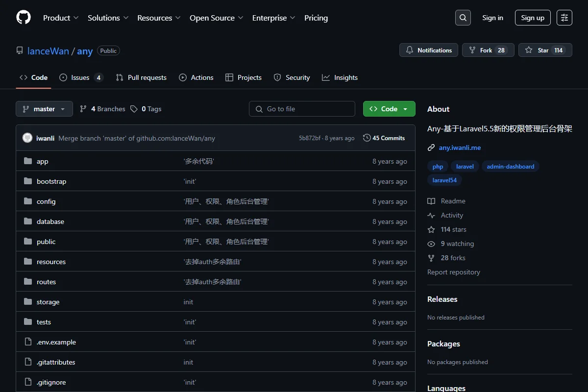Click the appearance settings icon beside Sign up
The height and width of the screenshot is (392, 588).
point(564,18)
